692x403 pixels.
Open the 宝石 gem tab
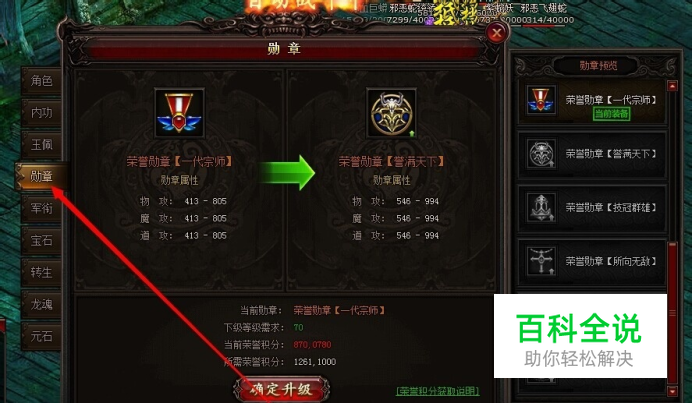[41, 241]
